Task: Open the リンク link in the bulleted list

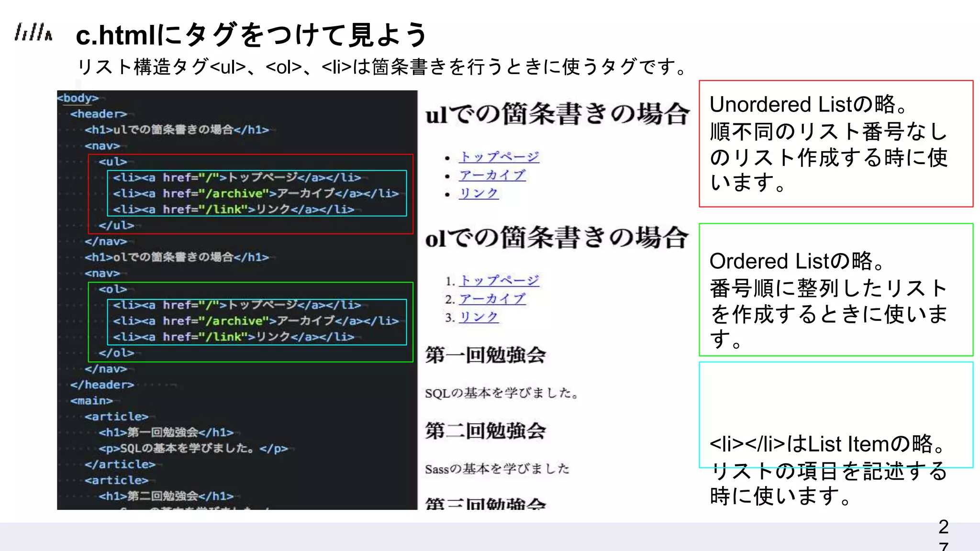Action: point(479,193)
